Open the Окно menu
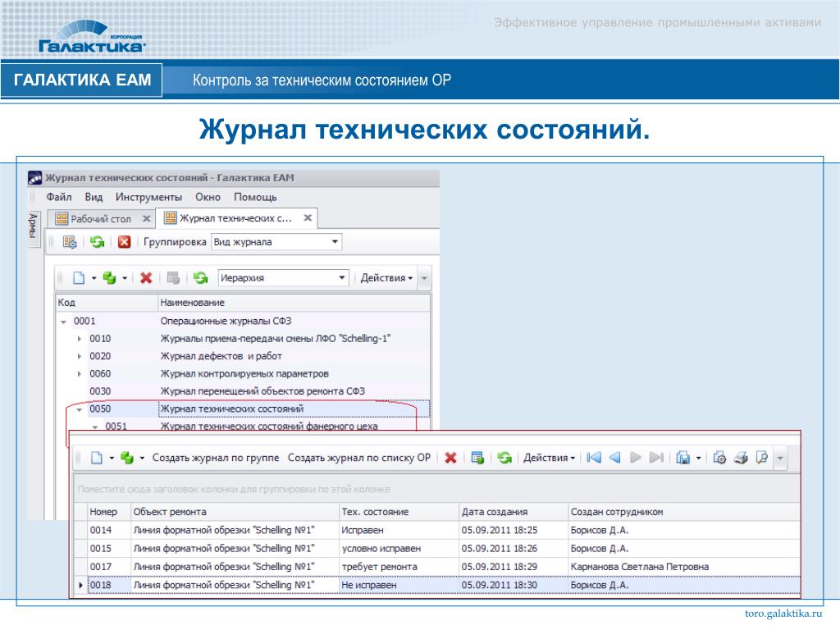This screenshot has width=840, height=630. [x=208, y=197]
